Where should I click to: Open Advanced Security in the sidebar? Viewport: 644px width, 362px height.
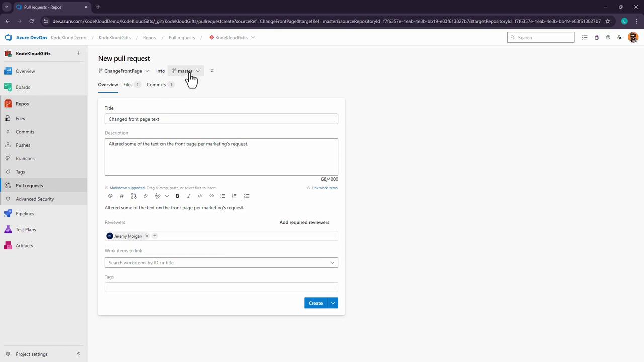[43, 199]
